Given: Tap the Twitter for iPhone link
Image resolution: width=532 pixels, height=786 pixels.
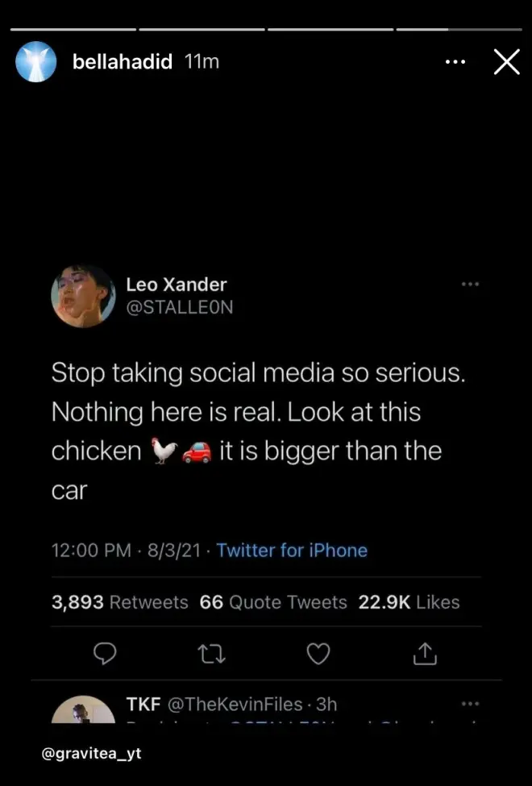Looking at the screenshot, I should [x=292, y=551].
